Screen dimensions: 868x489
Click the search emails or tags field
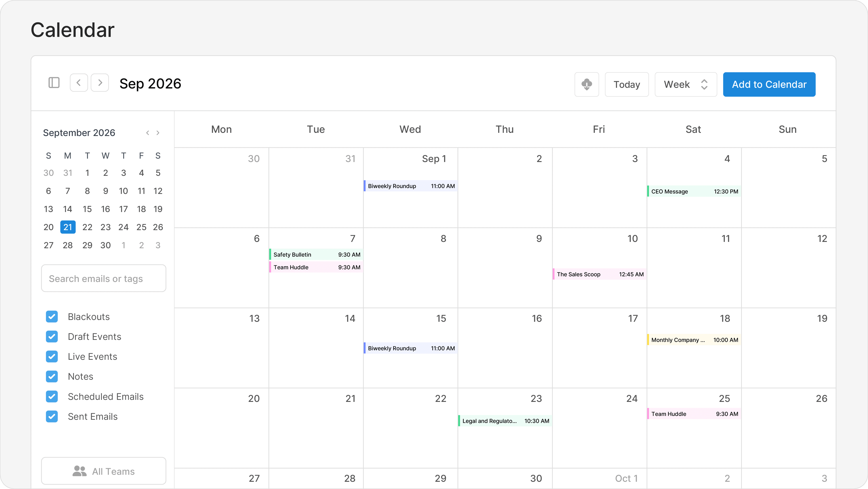pos(104,278)
